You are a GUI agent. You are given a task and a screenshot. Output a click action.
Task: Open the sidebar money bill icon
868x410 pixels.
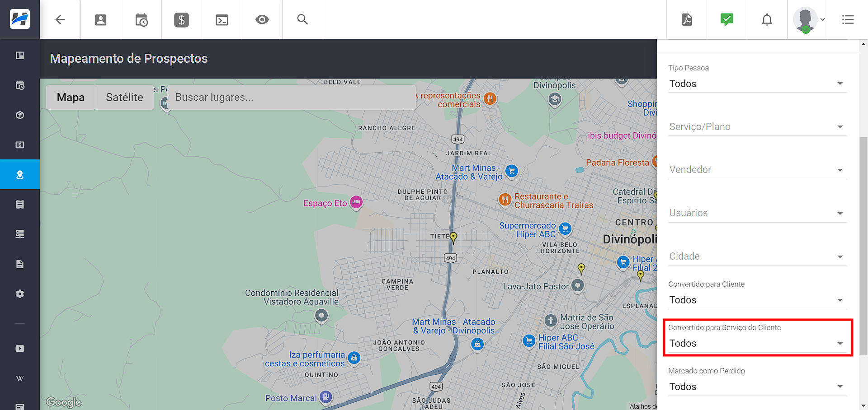coord(20,145)
